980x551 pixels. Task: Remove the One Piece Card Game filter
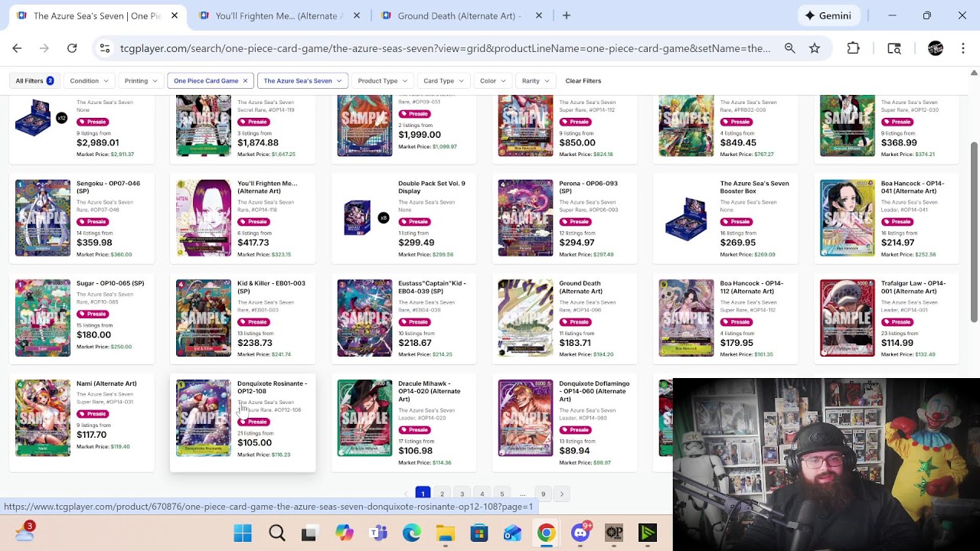(x=245, y=80)
